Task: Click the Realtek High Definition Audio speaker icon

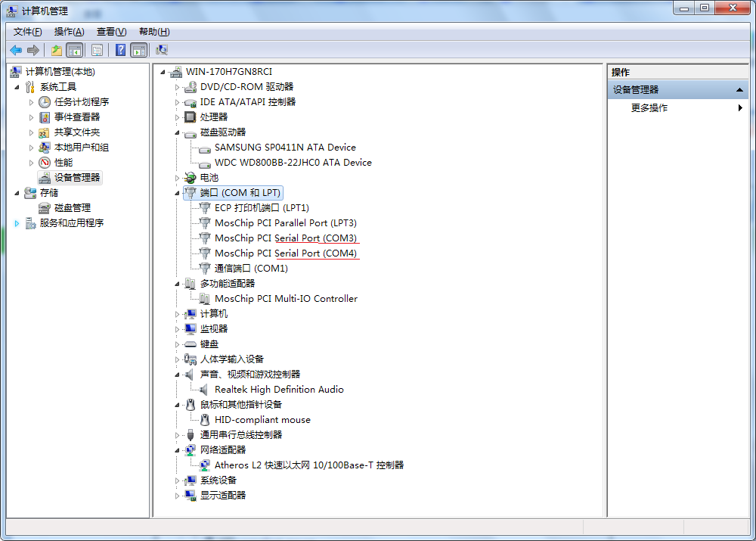Action: [204, 389]
